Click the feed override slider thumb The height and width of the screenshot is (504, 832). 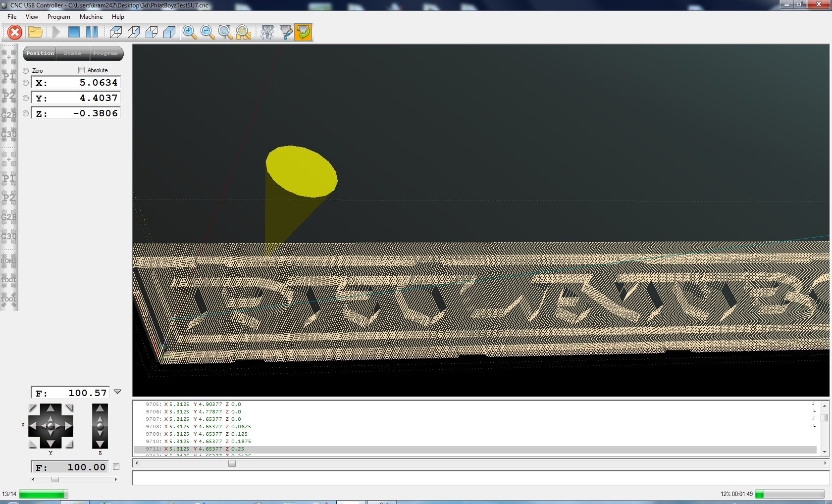click(x=55, y=479)
